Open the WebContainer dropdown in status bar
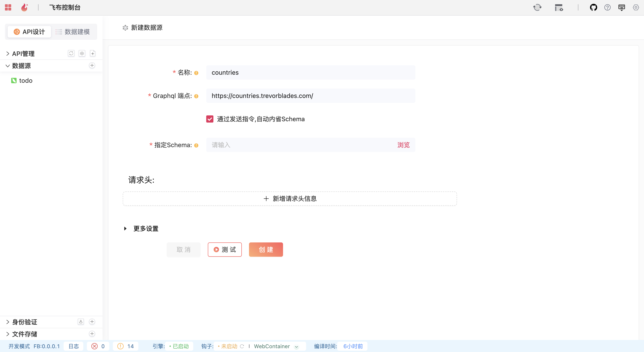The height and width of the screenshot is (352, 644). click(296, 346)
